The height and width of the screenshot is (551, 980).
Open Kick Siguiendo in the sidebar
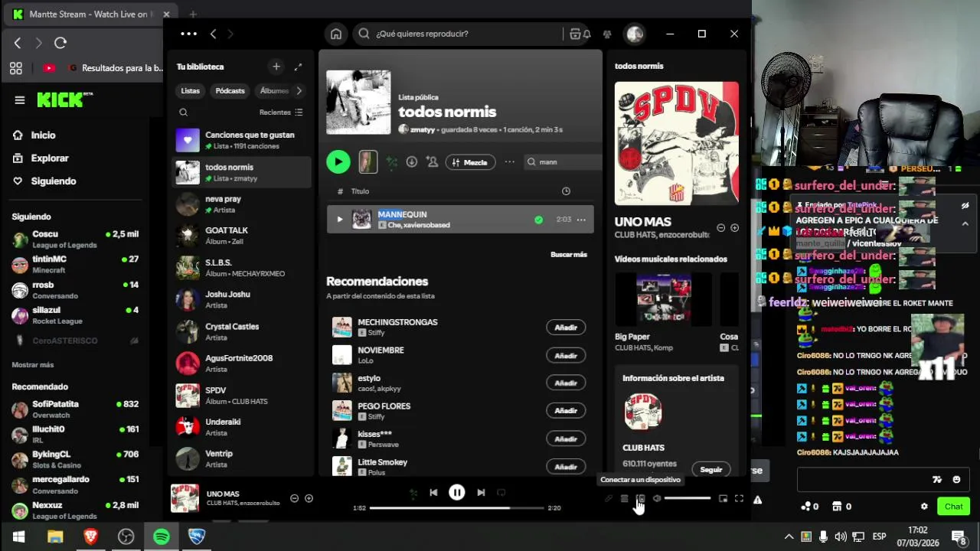pyautogui.click(x=54, y=181)
